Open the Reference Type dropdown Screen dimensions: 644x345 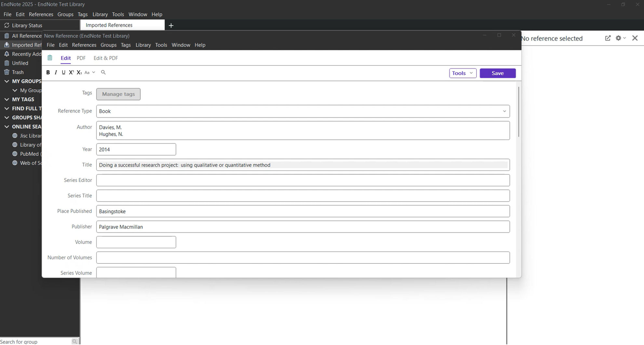click(303, 111)
